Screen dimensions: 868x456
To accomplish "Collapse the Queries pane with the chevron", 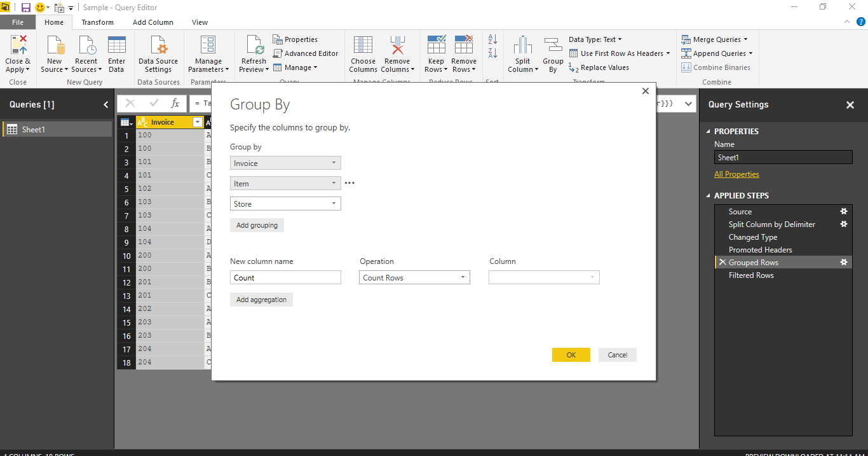I will (x=106, y=104).
